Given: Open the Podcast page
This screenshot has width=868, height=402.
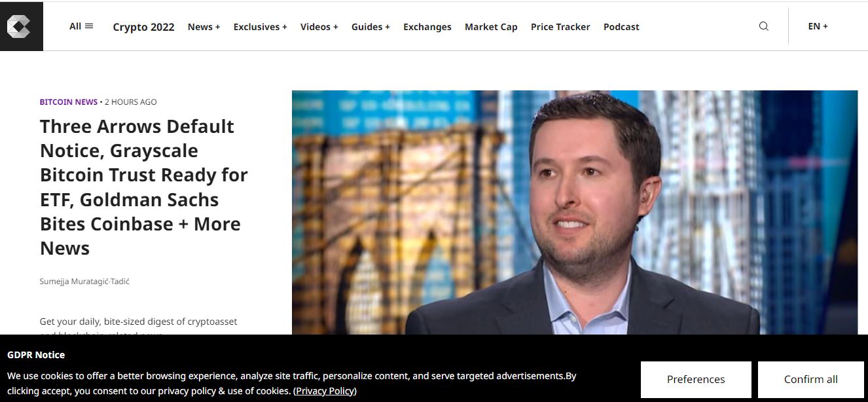Looking at the screenshot, I should 621,27.
